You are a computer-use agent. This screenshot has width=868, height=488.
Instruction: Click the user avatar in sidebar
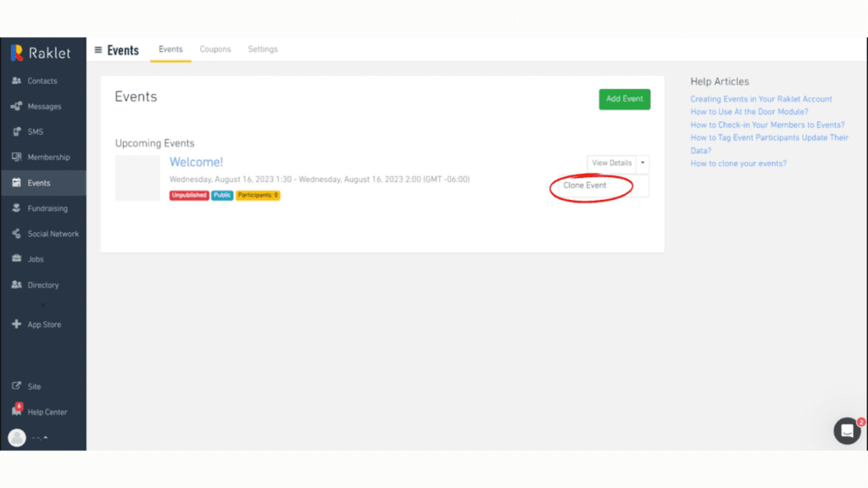tap(17, 438)
